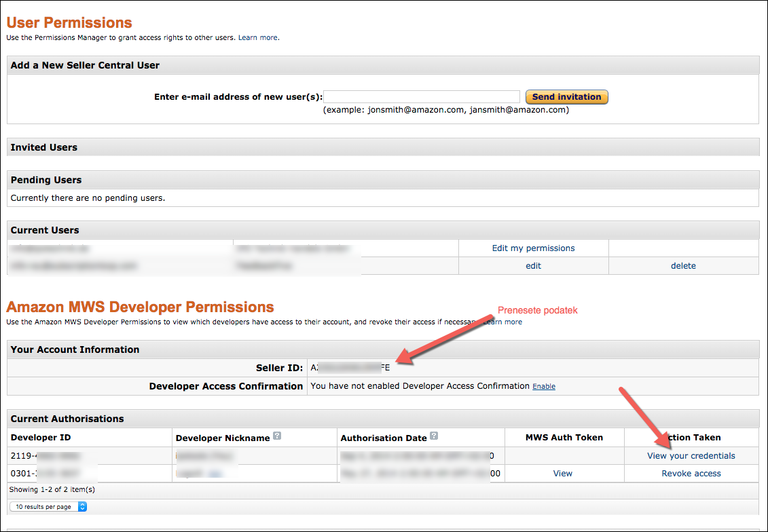The width and height of the screenshot is (768, 532).
Task: Click the Invited Users section header
Action: tap(383, 147)
